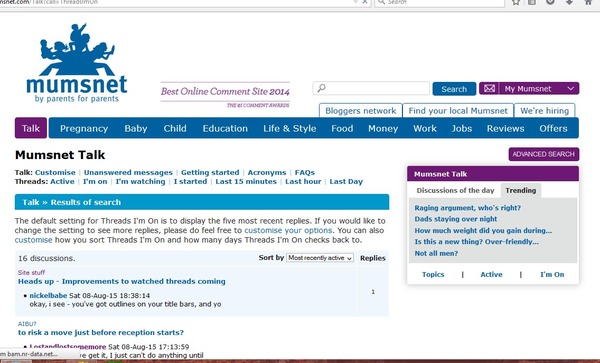This screenshot has width=600, height=363.
Task: Open the FAQs link
Action: pos(305,173)
